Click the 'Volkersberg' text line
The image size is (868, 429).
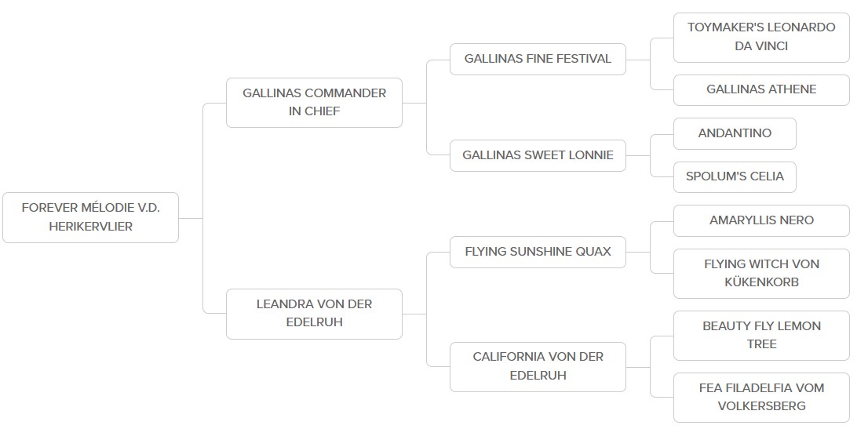[761, 406]
